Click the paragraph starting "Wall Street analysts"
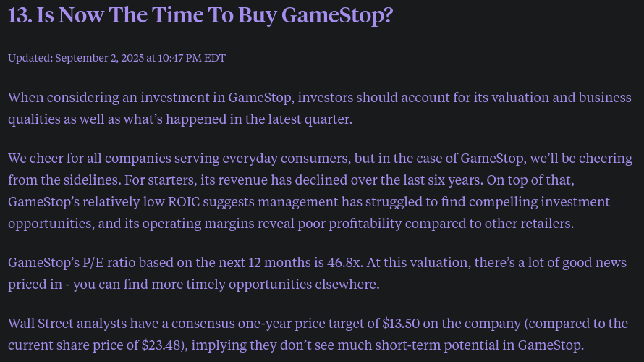Screen dimensions: 644x362 pyautogui.click(x=318, y=334)
